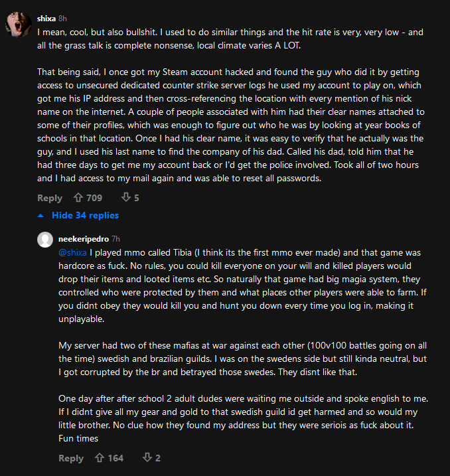Upvote shixa's comment
The height and width of the screenshot is (476, 450).
[78, 198]
